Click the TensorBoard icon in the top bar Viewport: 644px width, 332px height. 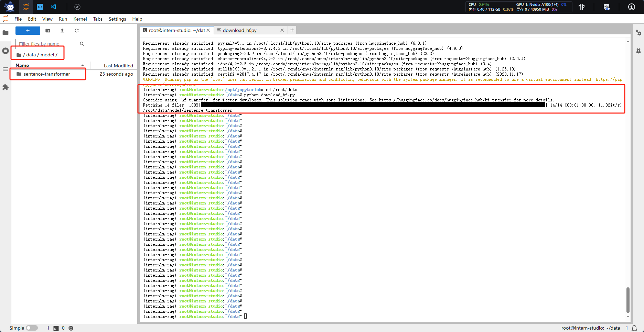point(581,7)
